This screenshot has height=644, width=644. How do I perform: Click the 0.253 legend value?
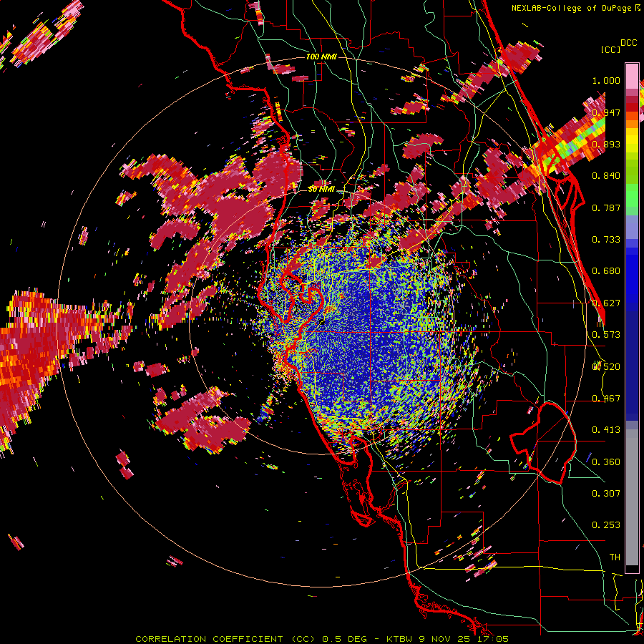pos(606,525)
